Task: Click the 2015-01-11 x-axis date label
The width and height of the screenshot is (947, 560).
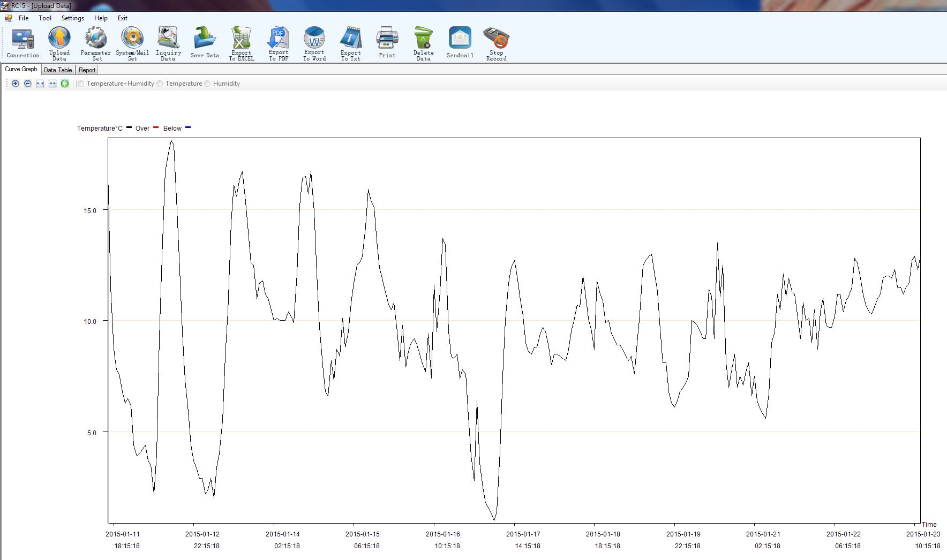Action: (x=123, y=534)
